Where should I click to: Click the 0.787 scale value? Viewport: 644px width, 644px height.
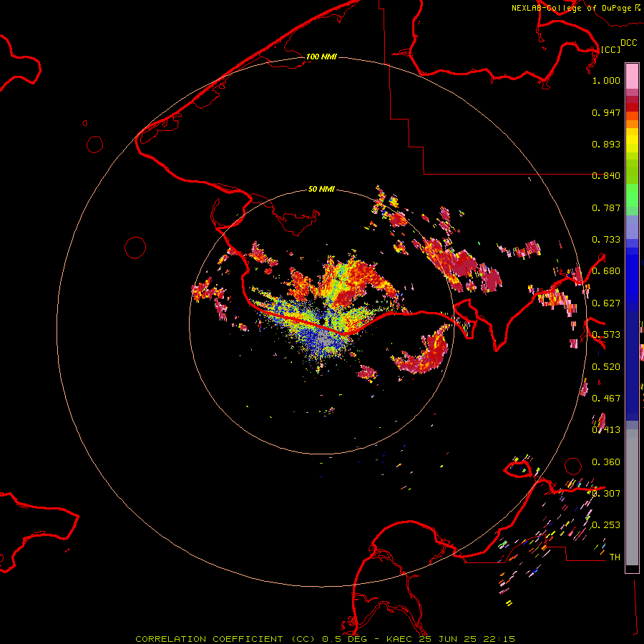[x=606, y=208]
